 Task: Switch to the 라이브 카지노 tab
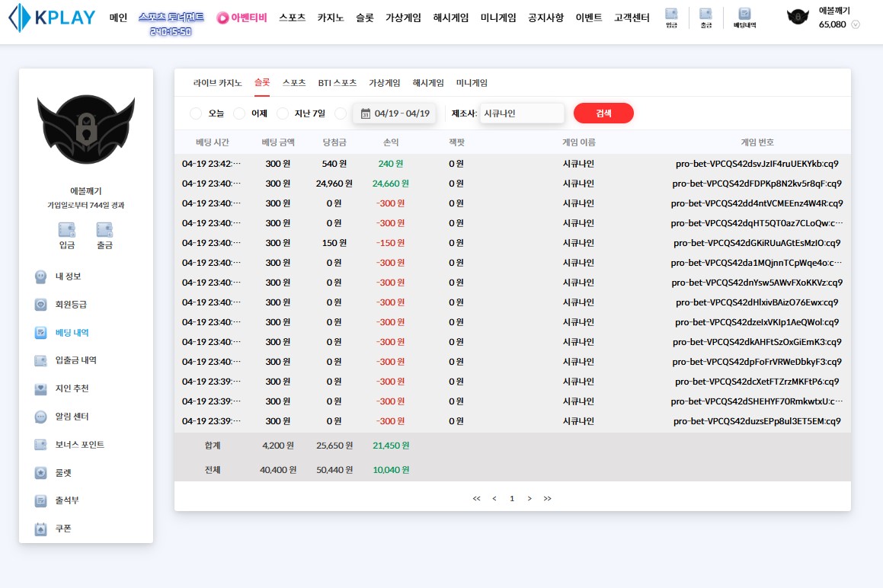click(x=217, y=83)
